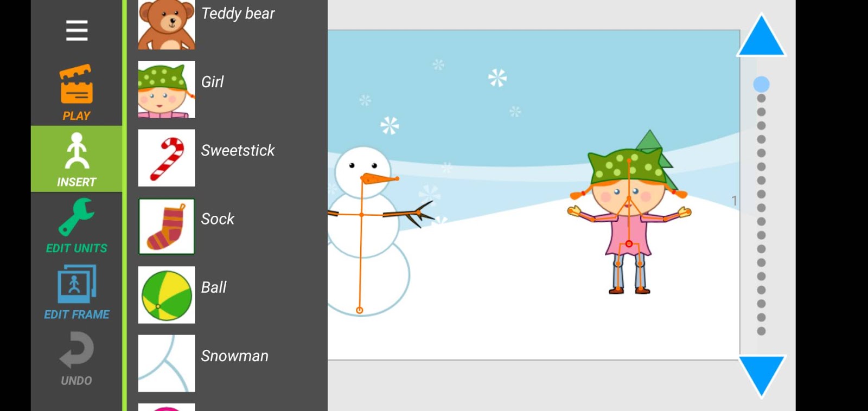Insert the Teddy bear unit
Image resolution: width=868 pixels, height=411 pixels.
167,24
